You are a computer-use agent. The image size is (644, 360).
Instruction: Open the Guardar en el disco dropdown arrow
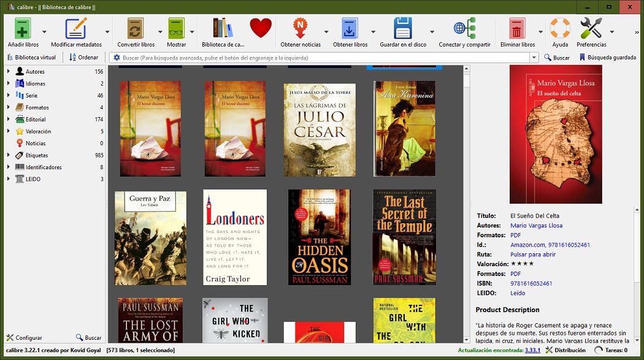pos(432,32)
